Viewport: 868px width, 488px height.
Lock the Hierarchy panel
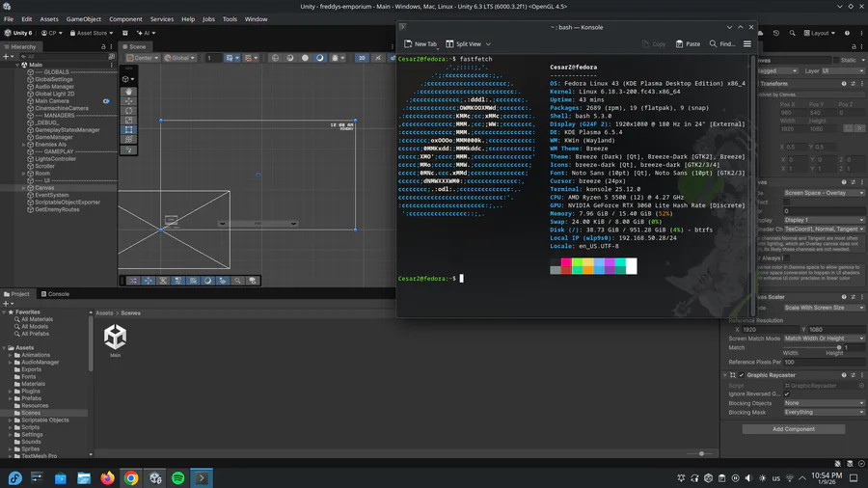(x=103, y=47)
